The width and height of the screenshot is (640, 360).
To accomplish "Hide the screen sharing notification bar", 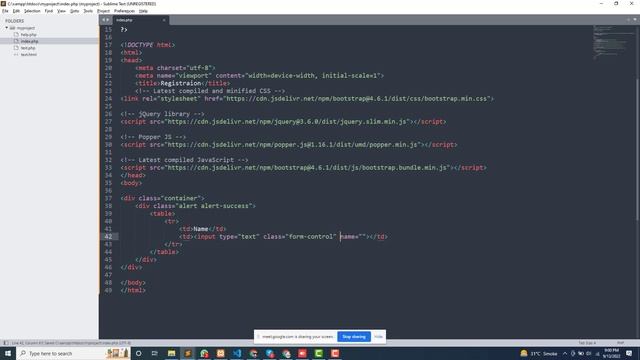I will point(378,337).
